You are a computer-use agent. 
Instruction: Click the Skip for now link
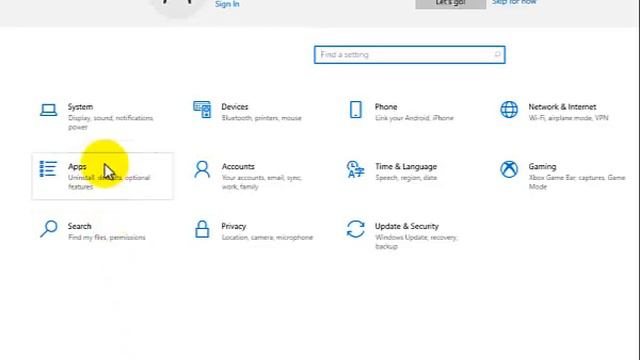[x=514, y=2]
